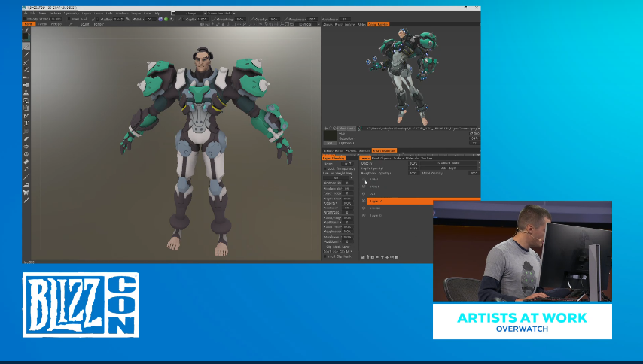Toggle visibility eye of Layer 0
Image resolution: width=643 pixels, height=364 pixels.
(x=364, y=215)
